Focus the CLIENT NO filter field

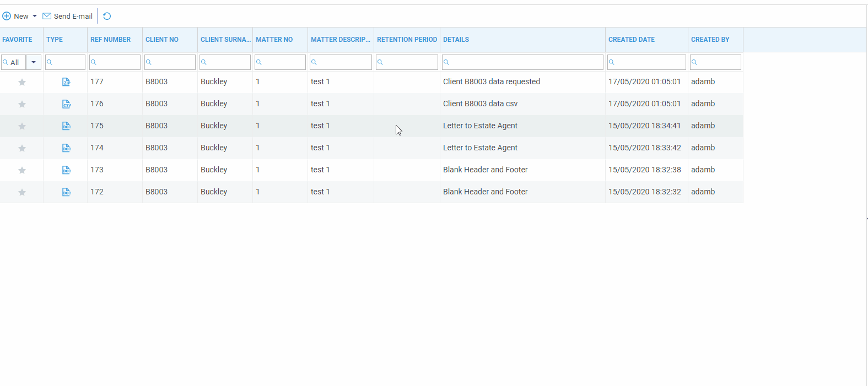click(x=170, y=62)
